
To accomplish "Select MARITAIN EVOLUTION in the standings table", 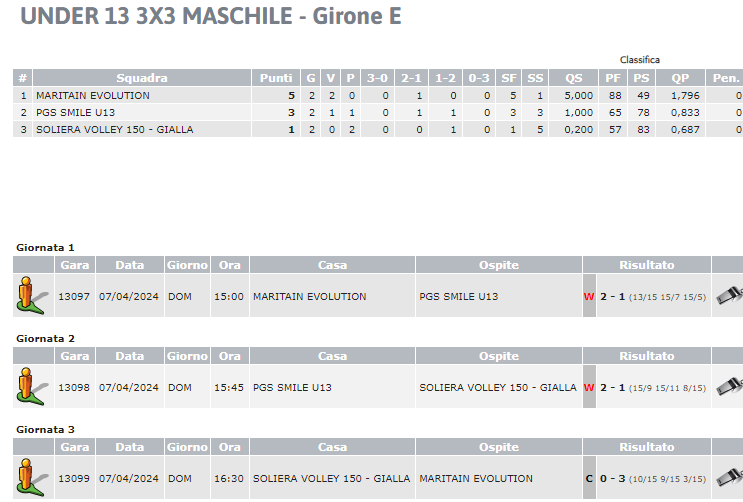I will point(93,95).
